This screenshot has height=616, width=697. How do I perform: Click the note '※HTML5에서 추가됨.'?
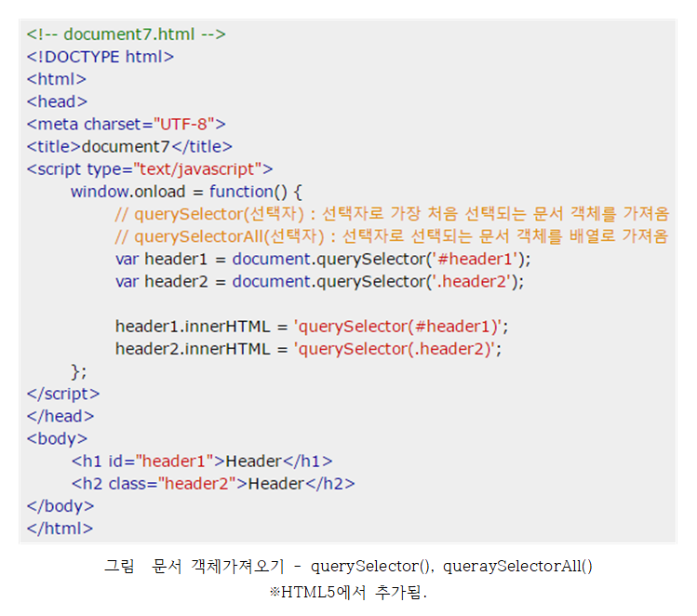coord(348,592)
